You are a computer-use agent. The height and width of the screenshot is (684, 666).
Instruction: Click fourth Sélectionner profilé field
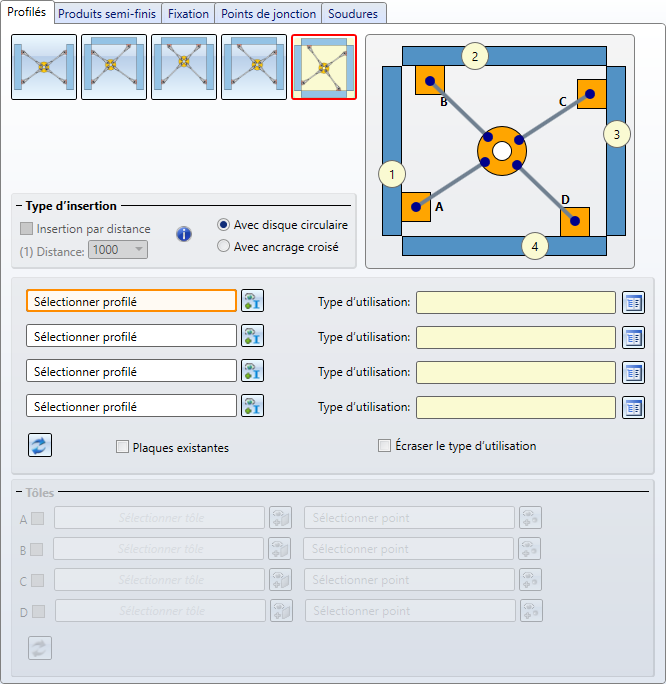click(131, 406)
